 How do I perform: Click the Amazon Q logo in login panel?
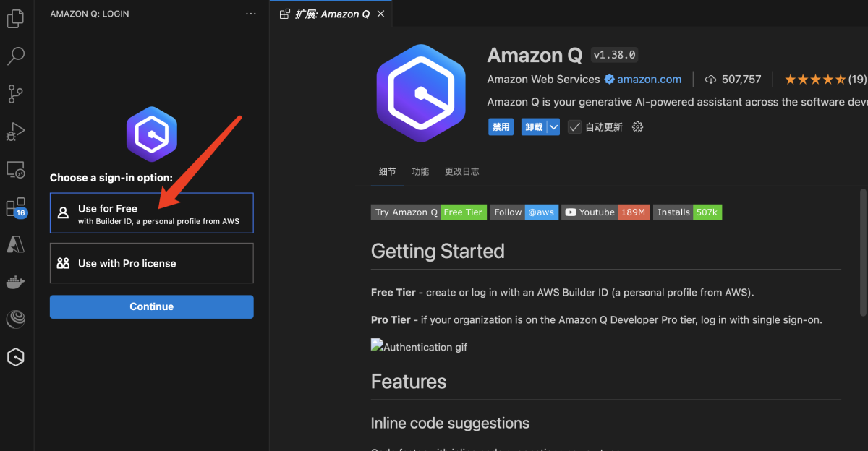[152, 134]
